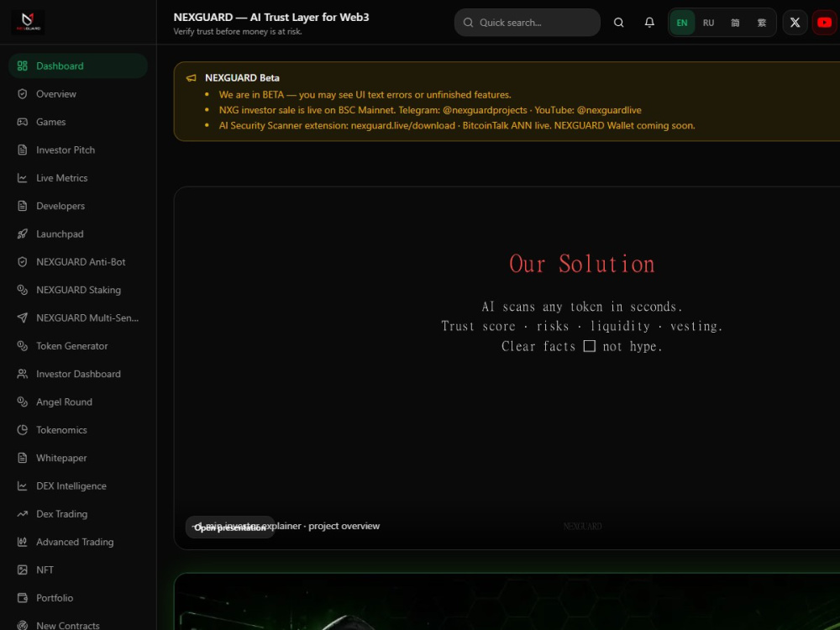The height and width of the screenshot is (630, 840).
Task: Click the NEXGUARD Beta banner title
Action: 242,77
